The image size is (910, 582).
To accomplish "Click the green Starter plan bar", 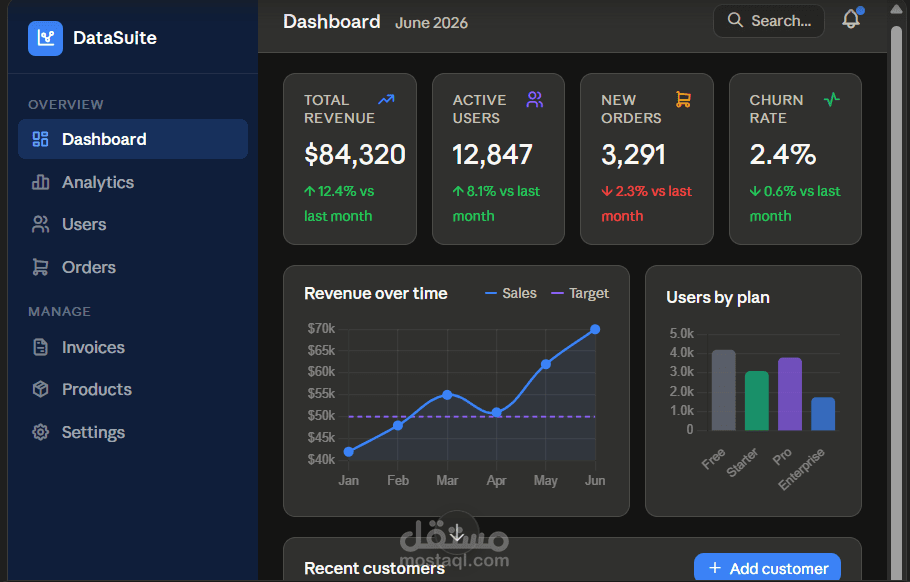I will pos(757,400).
